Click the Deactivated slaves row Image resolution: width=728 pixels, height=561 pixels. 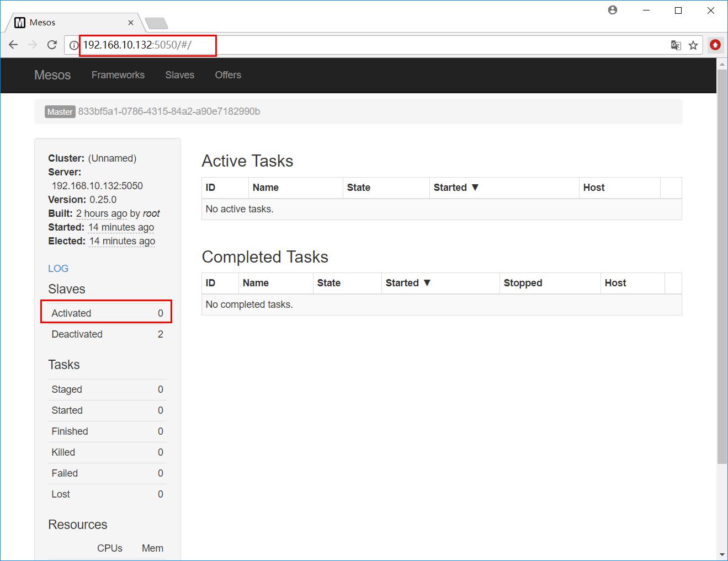pos(106,334)
